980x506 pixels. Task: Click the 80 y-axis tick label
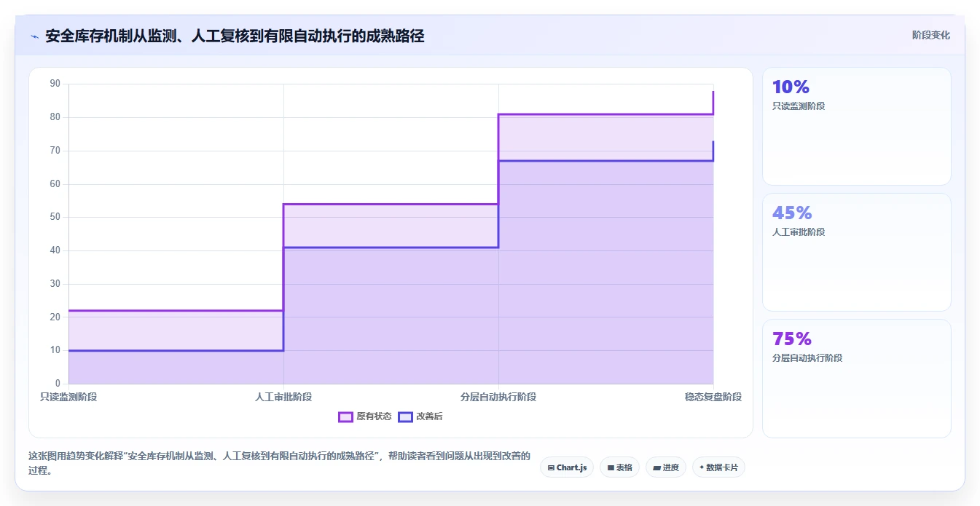(x=55, y=117)
